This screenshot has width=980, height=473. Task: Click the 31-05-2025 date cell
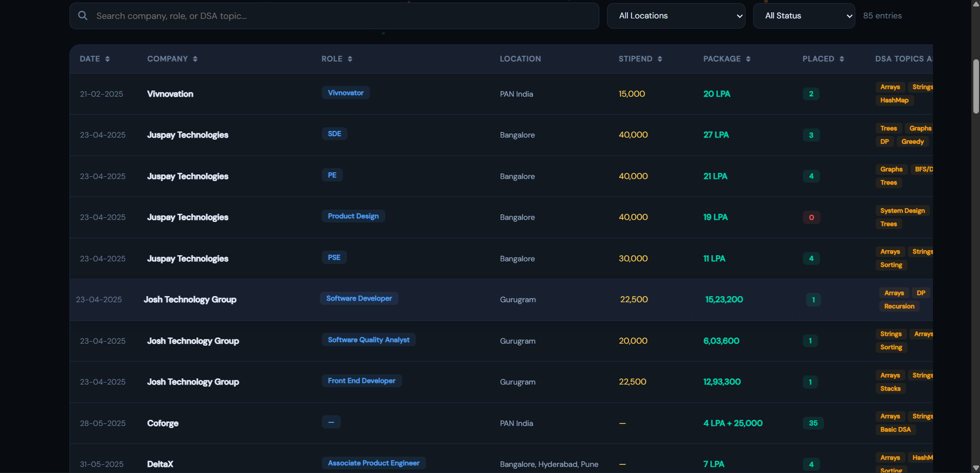click(x=102, y=464)
